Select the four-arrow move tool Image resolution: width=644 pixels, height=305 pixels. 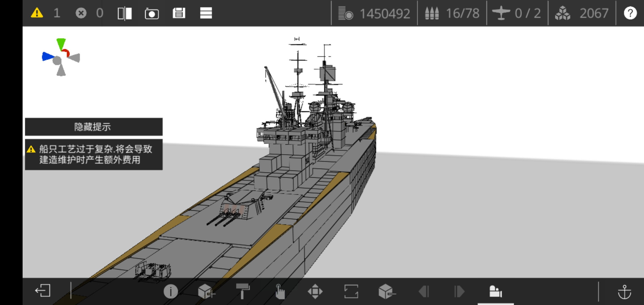(x=315, y=291)
